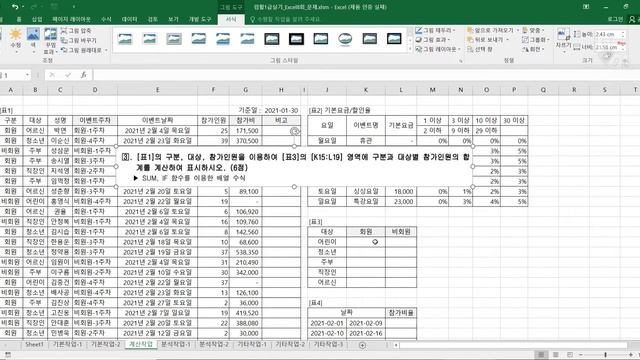Open the 회전 (Rotate) dropdown
Viewport: 640px width, 360px height.
pyautogui.click(x=533, y=49)
